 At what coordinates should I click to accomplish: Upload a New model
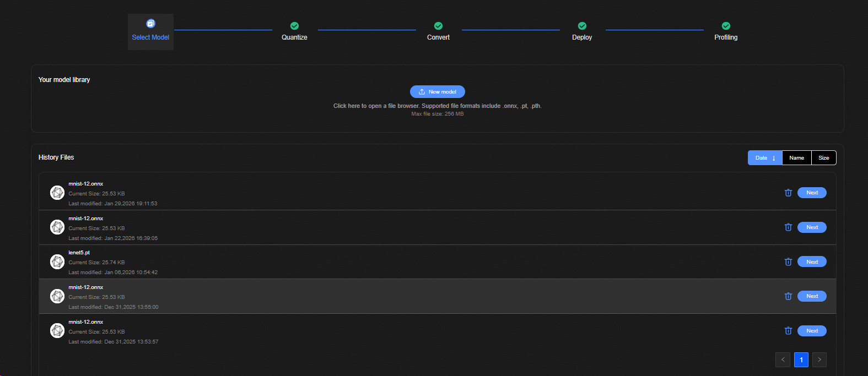point(437,92)
